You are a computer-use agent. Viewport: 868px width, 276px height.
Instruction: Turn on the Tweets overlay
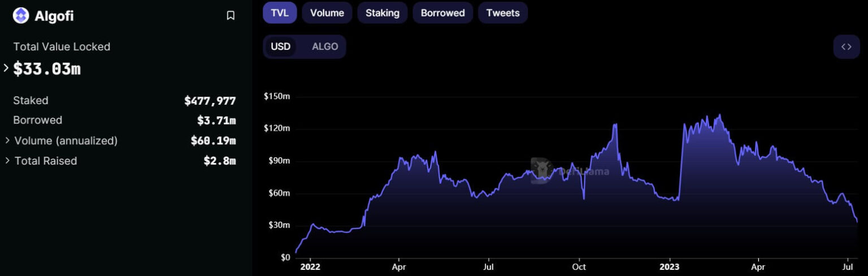click(x=502, y=13)
